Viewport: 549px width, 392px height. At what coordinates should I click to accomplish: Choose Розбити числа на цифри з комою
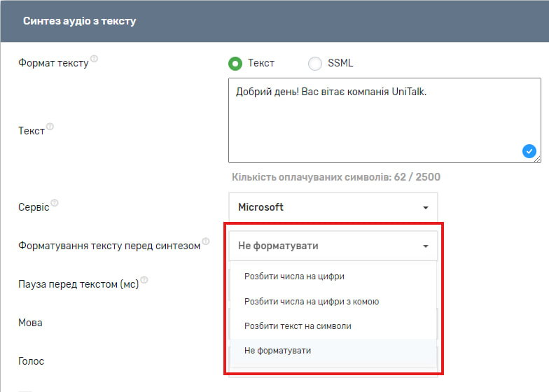coord(312,302)
